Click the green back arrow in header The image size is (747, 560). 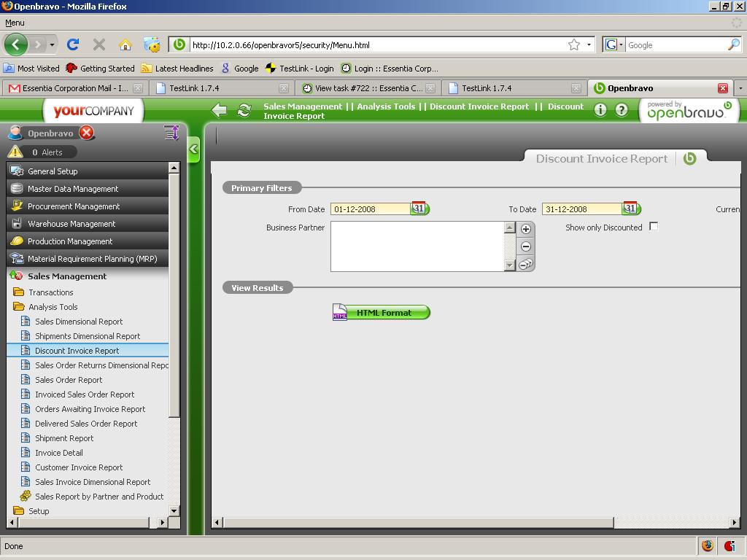pos(219,110)
